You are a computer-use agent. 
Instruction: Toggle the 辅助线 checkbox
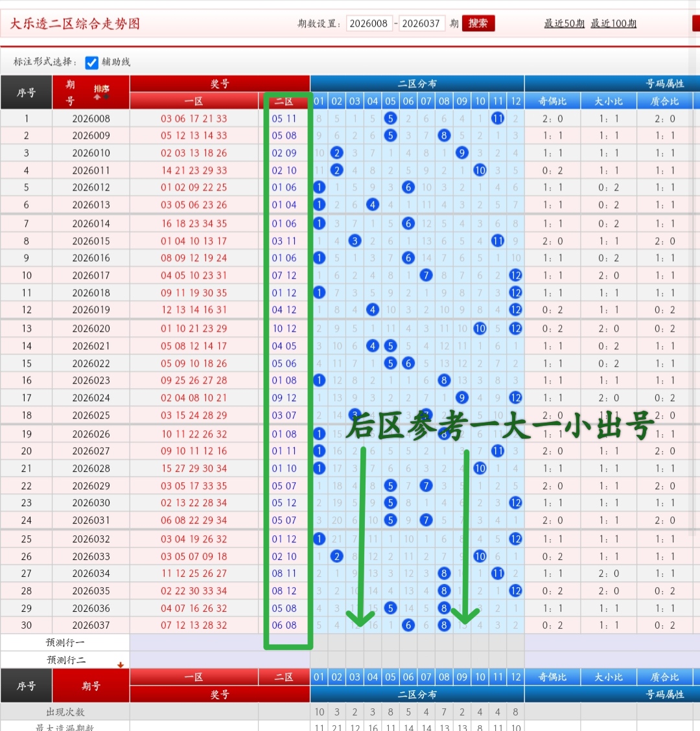pyautogui.click(x=92, y=63)
